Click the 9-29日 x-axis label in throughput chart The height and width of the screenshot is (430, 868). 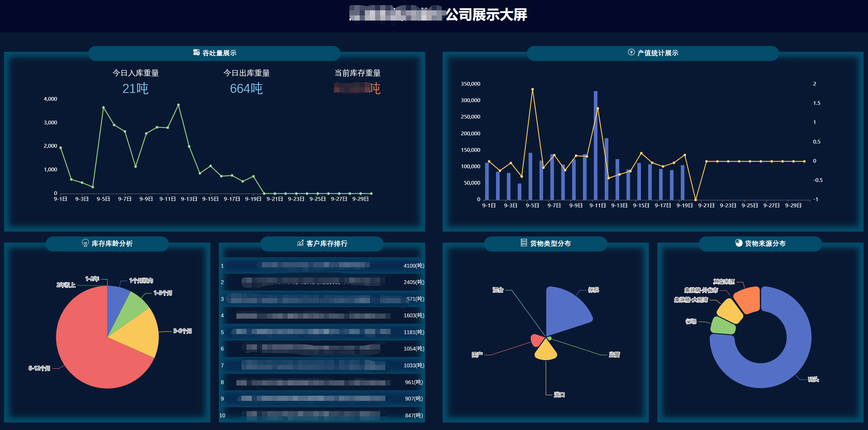tap(360, 199)
